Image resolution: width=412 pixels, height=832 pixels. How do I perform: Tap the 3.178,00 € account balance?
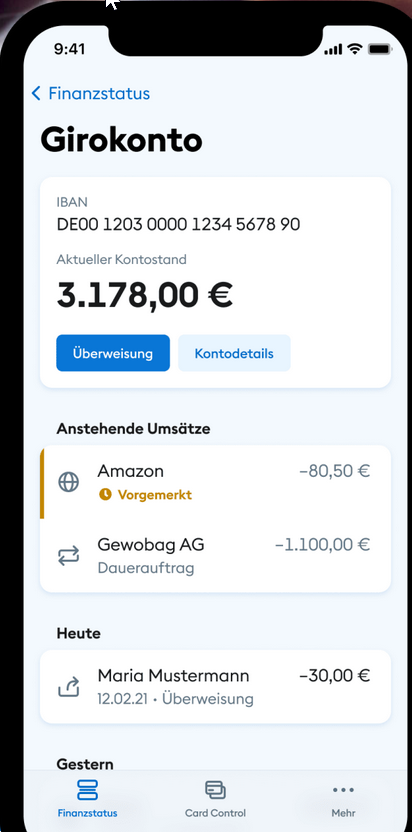tap(144, 295)
